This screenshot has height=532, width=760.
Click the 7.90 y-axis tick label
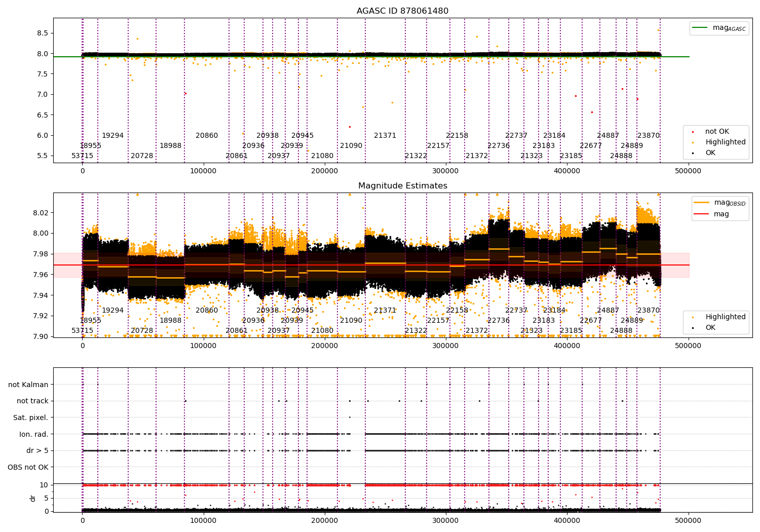click(41, 336)
